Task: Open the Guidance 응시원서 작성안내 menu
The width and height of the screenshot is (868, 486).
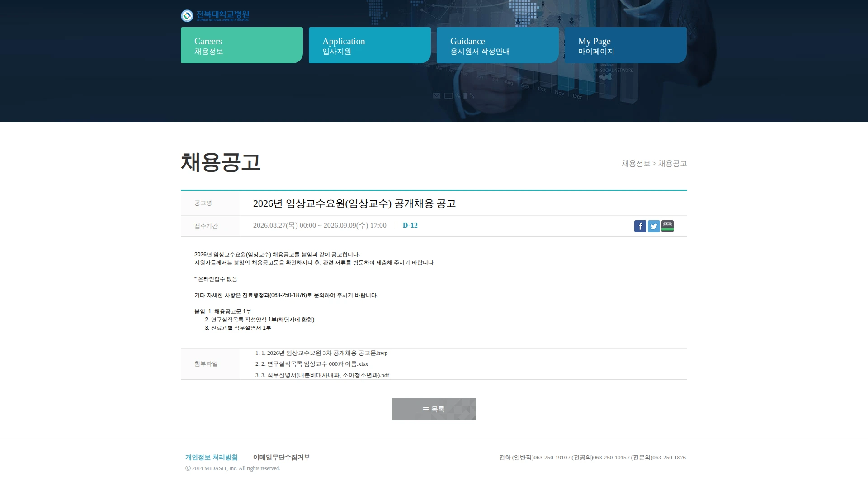Action: click(498, 45)
